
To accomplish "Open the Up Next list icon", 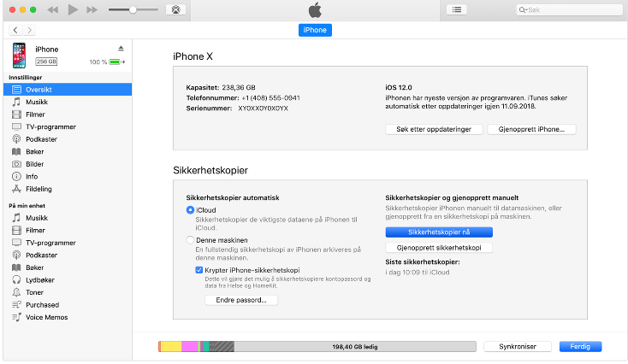I will (457, 9).
